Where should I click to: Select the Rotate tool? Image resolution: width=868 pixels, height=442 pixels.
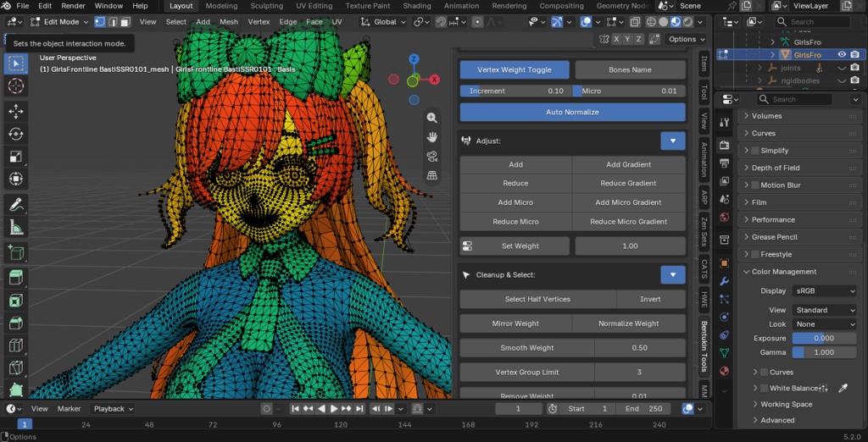tap(16, 134)
